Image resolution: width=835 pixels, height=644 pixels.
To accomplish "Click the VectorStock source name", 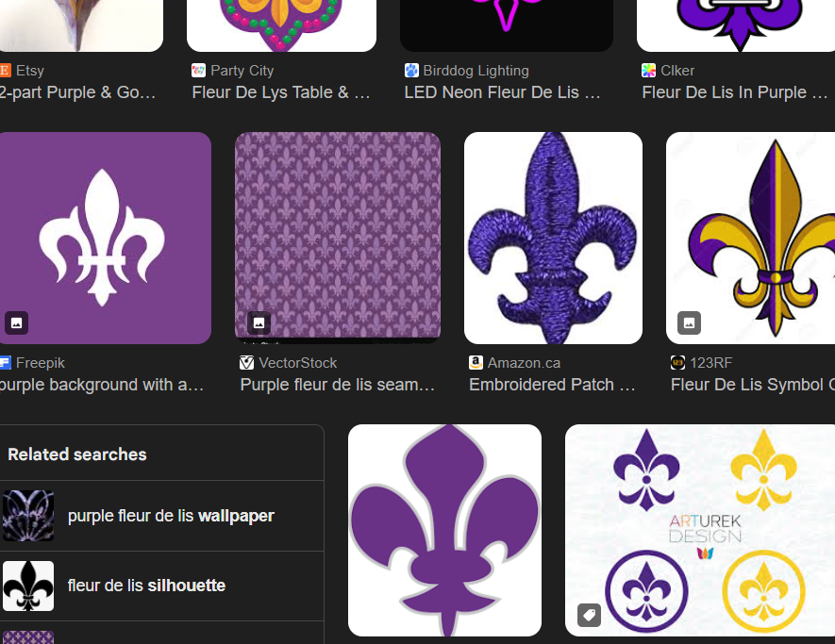I will (298, 362).
